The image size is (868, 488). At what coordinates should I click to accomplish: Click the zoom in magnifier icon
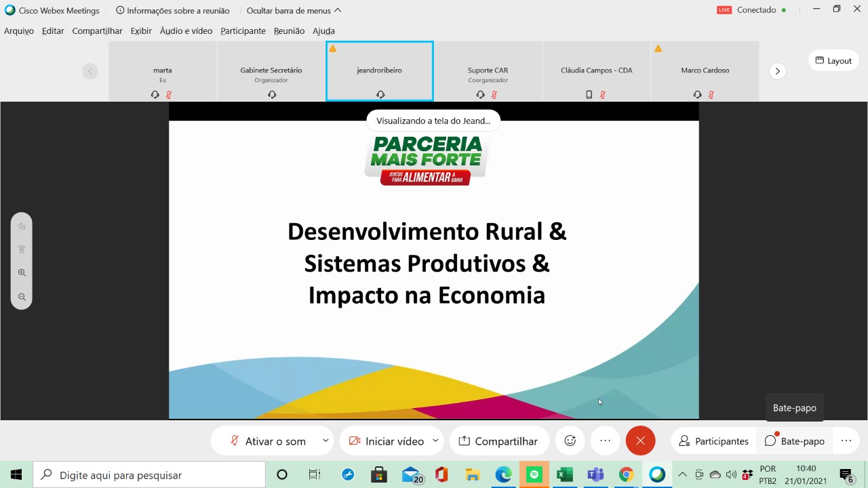click(x=22, y=272)
